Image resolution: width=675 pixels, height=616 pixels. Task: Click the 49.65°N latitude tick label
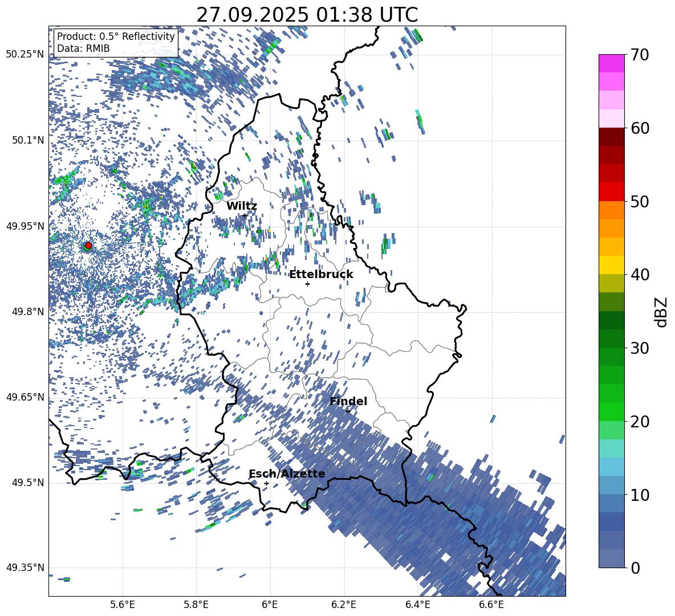(25, 397)
